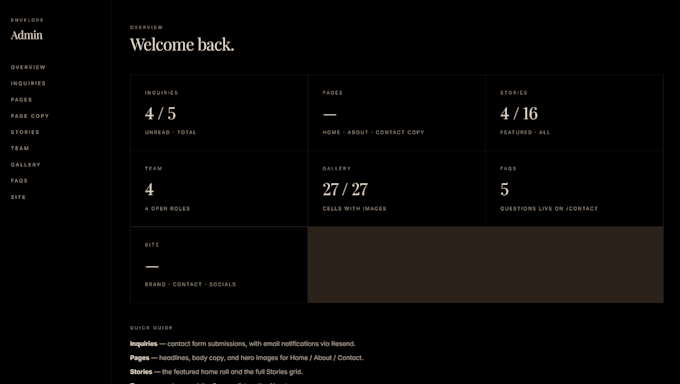Image resolution: width=680 pixels, height=384 pixels.
Task: Click the 'OVERVIEW' label above heading
Action: pyautogui.click(x=147, y=27)
